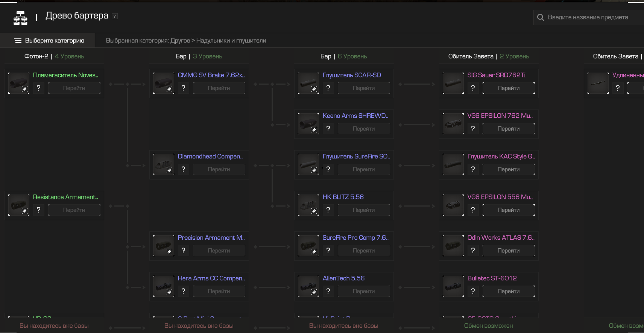Select the Resistance Armament item thumbnail
The width and height of the screenshot is (644, 333).
[x=19, y=205]
